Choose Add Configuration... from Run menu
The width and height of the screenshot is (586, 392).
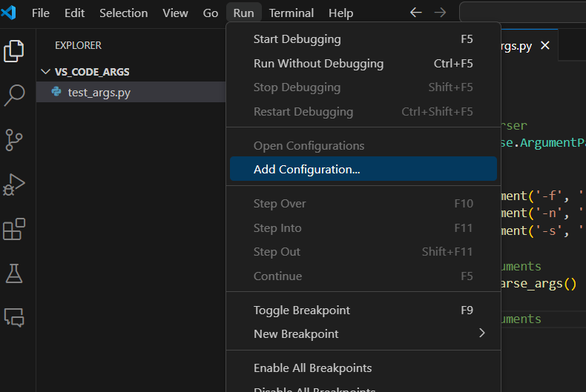tap(306, 169)
